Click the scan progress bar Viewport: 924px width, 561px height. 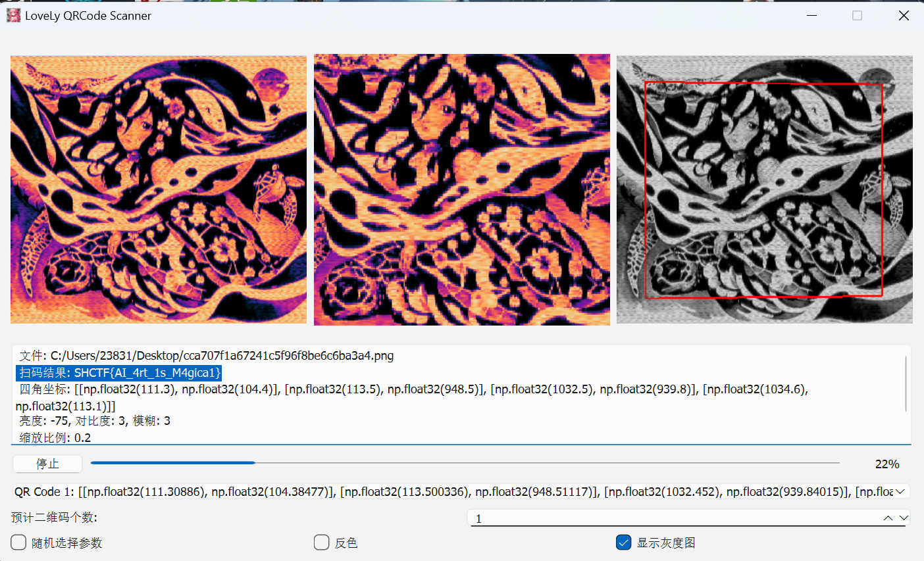465,463
